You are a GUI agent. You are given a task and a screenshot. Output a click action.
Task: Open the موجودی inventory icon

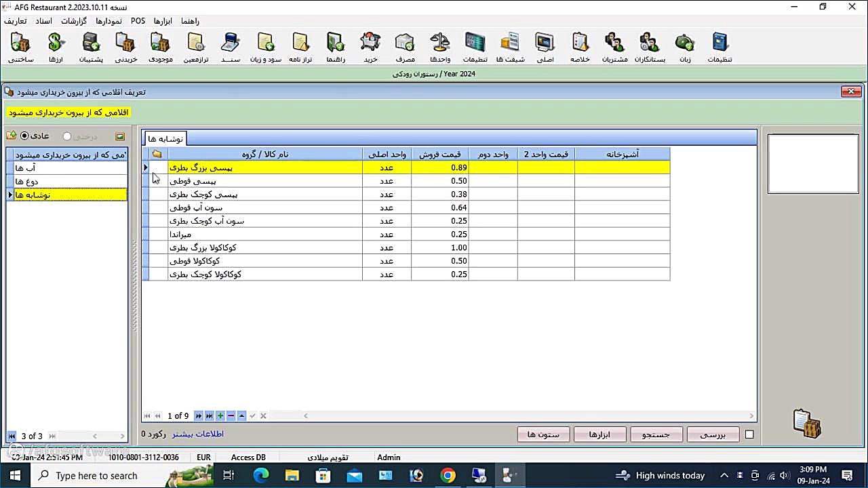[160, 47]
